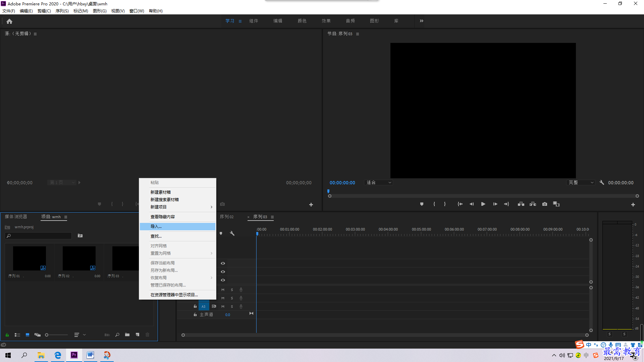Expand the 新建项目 submenu
This screenshot has width=644, height=362.
coord(178,207)
